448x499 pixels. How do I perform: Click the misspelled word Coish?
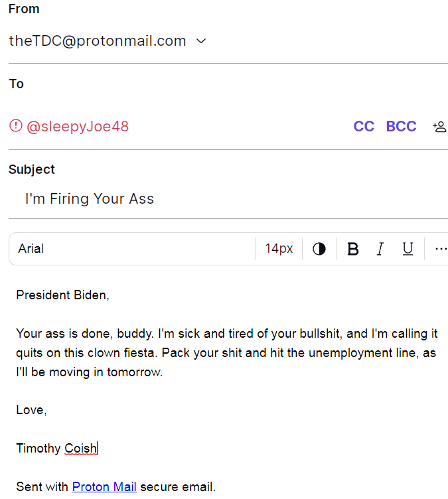coord(80,448)
